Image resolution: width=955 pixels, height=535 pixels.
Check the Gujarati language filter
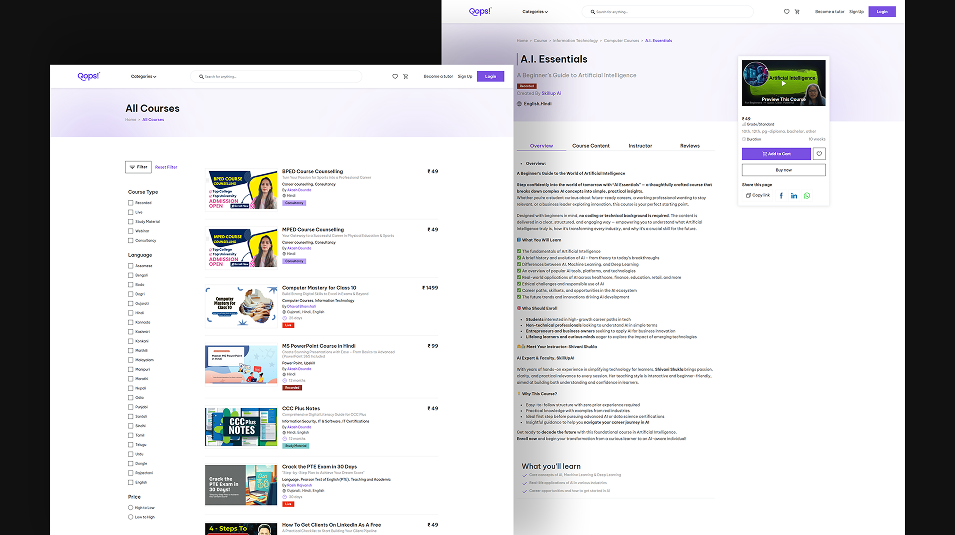click(130, 303)
